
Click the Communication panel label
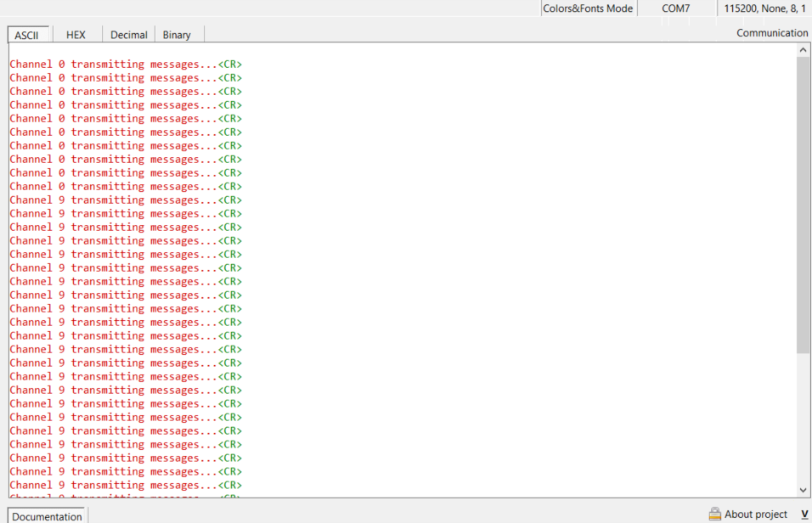(771, 32)
